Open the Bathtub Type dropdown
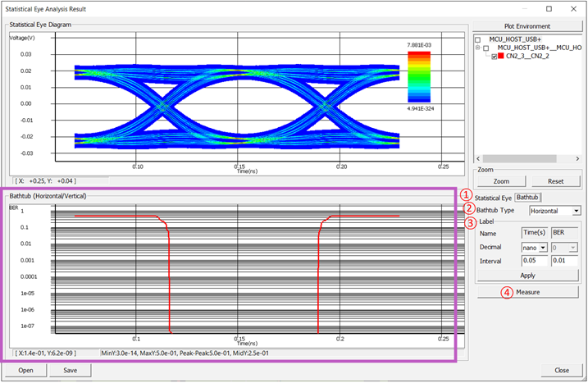The height and width of the screenshot is (383, 588). pos(554,211)
